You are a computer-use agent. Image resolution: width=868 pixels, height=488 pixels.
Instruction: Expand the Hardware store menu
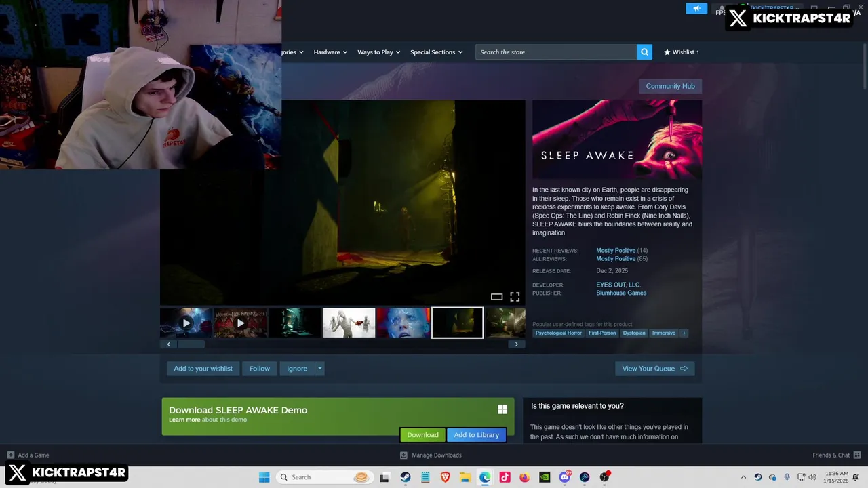tap(330, 52)
